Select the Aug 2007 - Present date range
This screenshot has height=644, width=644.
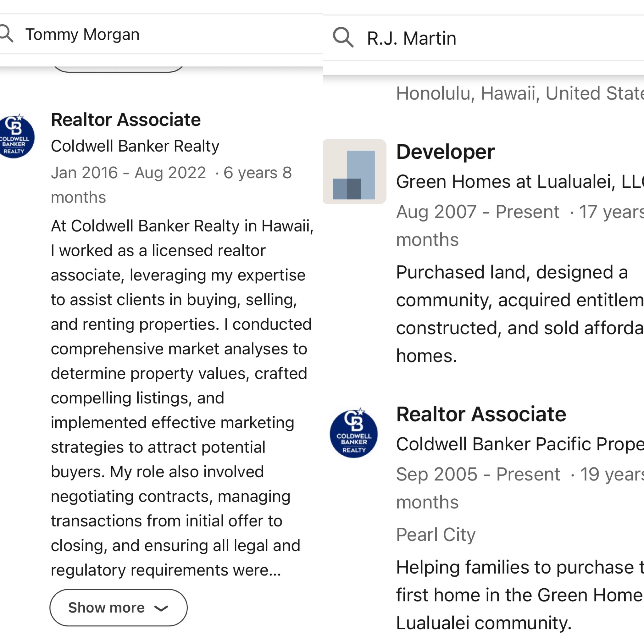pyautogui.click(x=478, y=212)
